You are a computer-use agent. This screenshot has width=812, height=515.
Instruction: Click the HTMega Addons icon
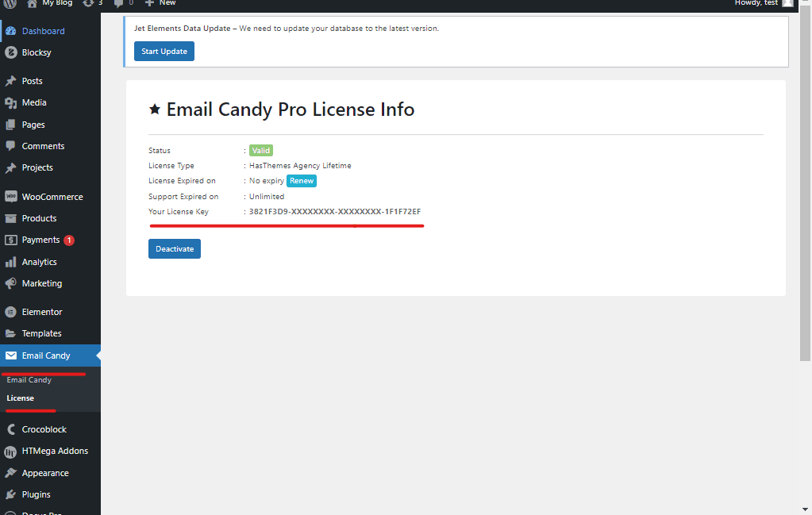[x=10, y=452]
